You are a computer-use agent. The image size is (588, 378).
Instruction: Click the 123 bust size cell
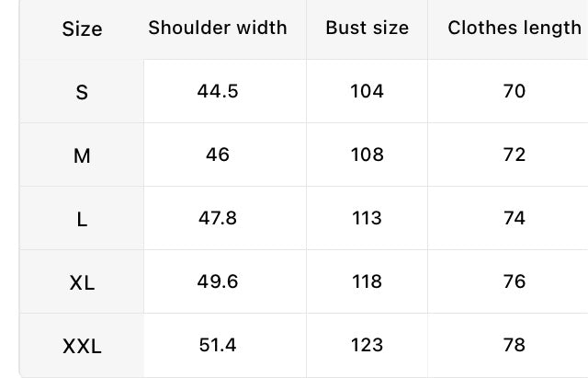point(367,345)
